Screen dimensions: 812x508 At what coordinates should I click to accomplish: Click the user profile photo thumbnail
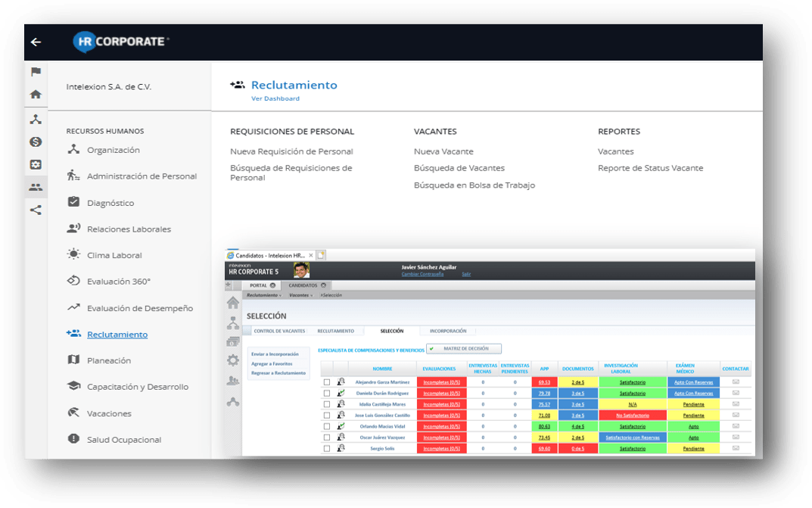tap(301, 271)
